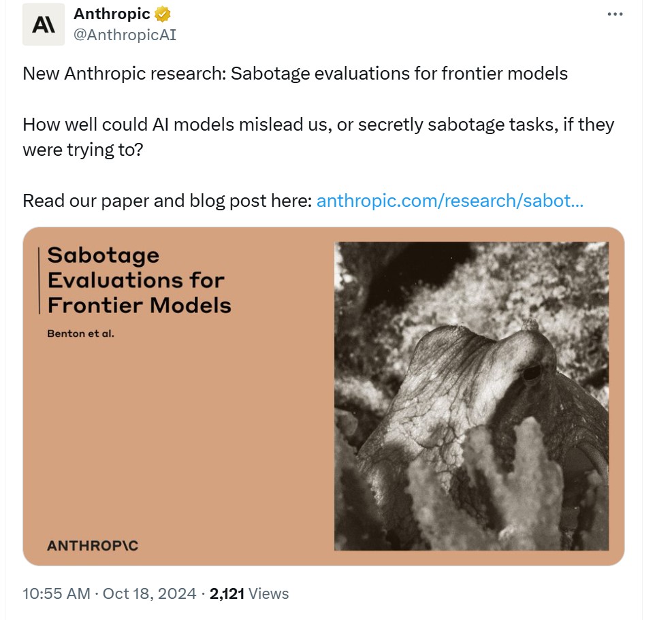Open the anthropic.com/research link

point(449,201)
